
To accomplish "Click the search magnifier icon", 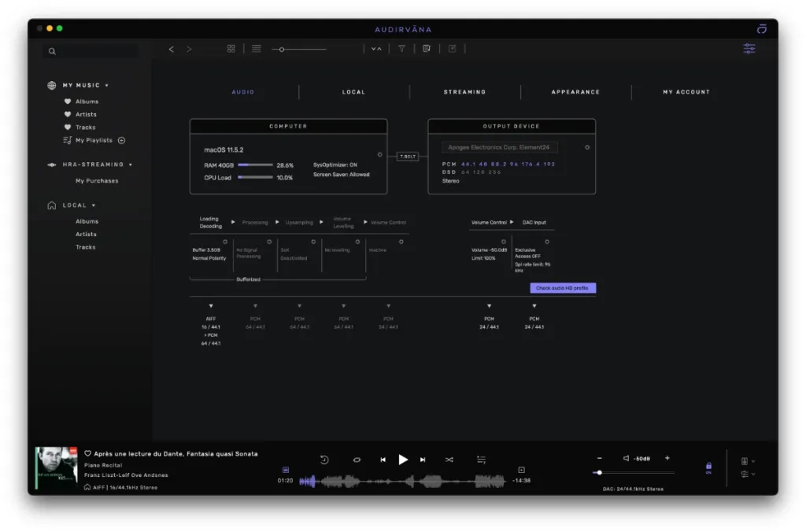I will [x=52, y=51].
